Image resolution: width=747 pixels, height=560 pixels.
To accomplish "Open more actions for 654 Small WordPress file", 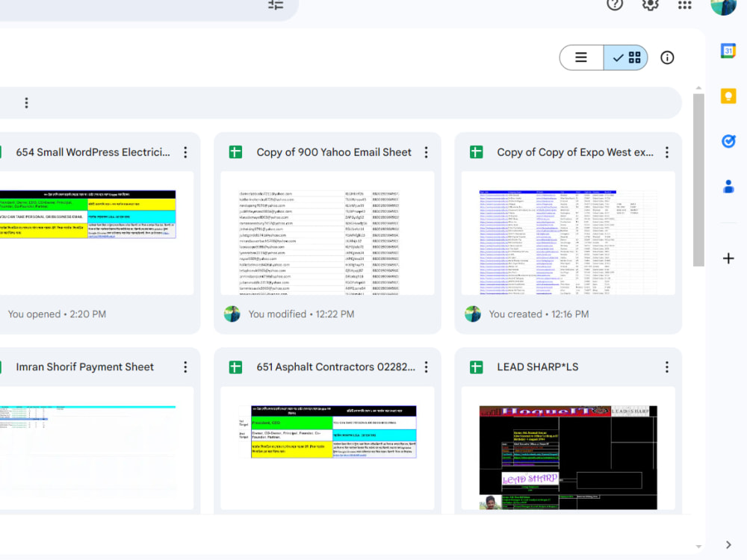I will 185,152.
